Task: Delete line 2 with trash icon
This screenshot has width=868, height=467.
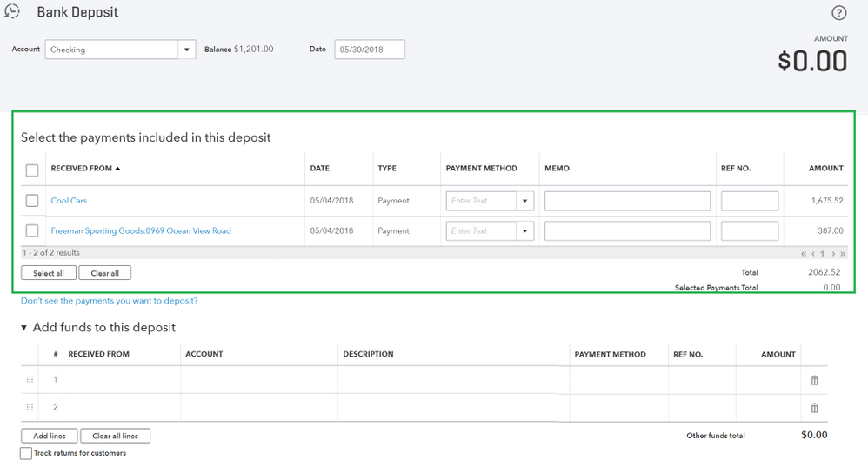Action: pyautogui.click(x=814, y=408)
